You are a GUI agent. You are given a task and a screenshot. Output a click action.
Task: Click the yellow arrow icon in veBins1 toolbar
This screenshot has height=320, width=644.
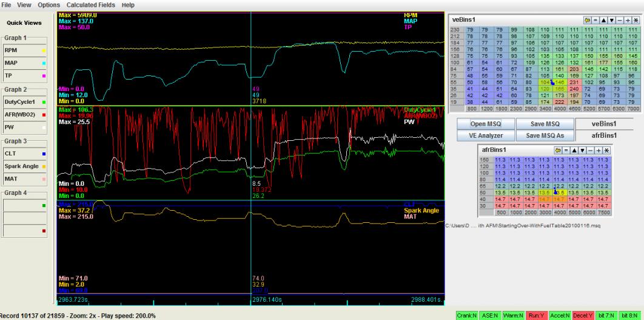(x=588, y=20)
